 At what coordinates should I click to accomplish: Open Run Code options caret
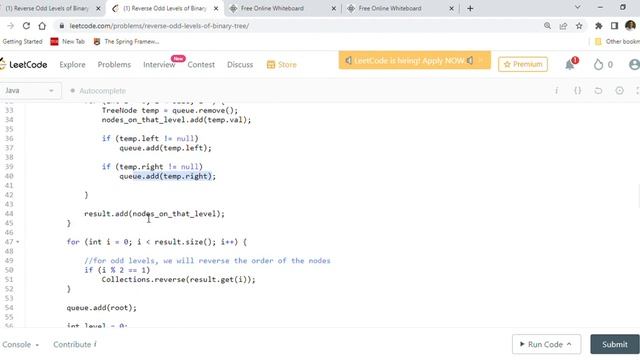(x=569, y=344)
